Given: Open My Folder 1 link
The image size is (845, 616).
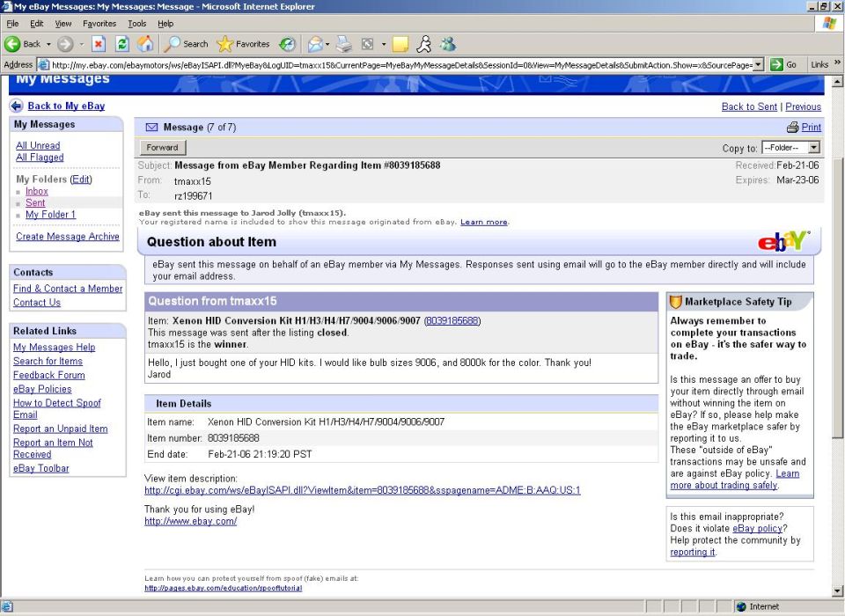Looking at the screenshot, I should tap(51, 215).
